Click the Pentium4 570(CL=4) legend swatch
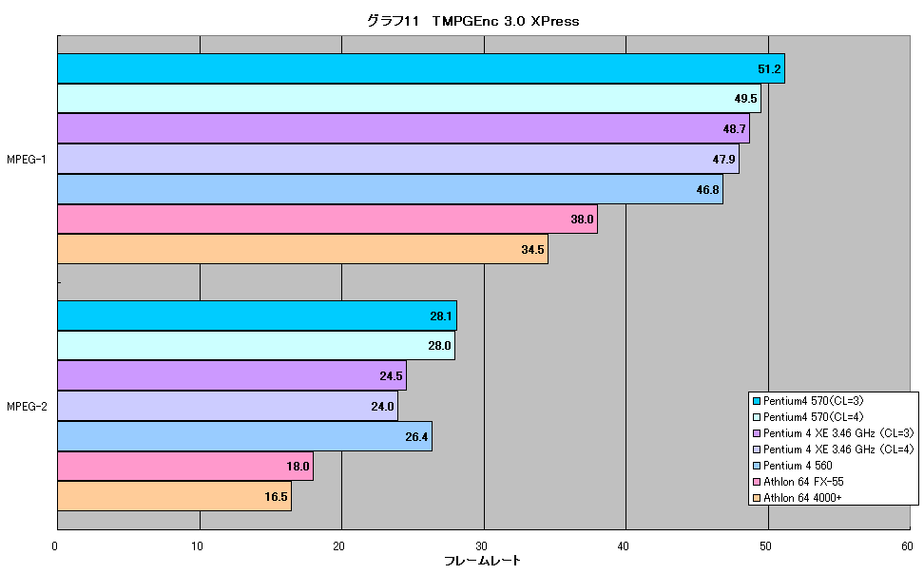Screen dimensions: 924x574 coord(757,417)
